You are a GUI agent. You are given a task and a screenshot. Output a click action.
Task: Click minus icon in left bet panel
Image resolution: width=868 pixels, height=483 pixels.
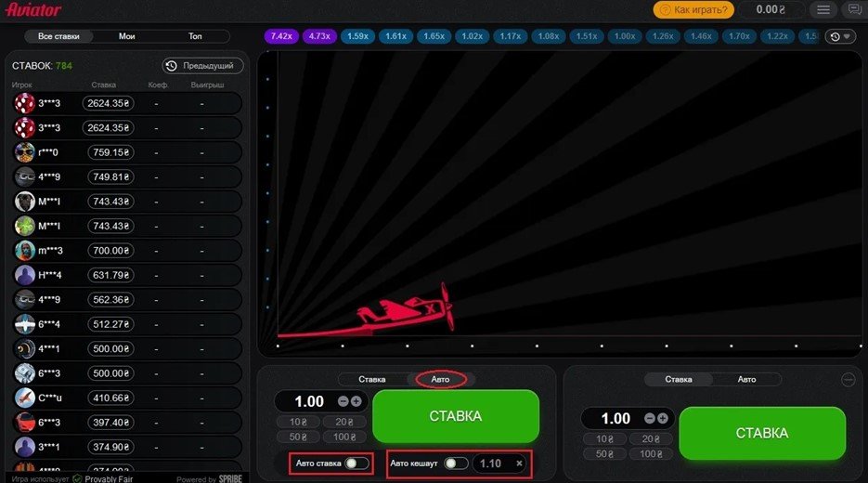[x=343, y=401]
